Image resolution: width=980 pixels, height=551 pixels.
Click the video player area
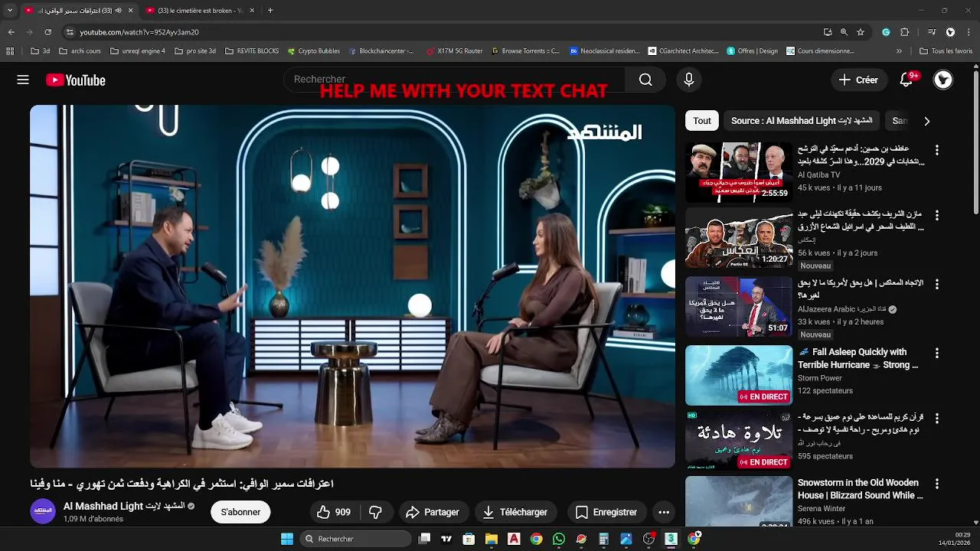pyautogui.click(x=352, y=285)
